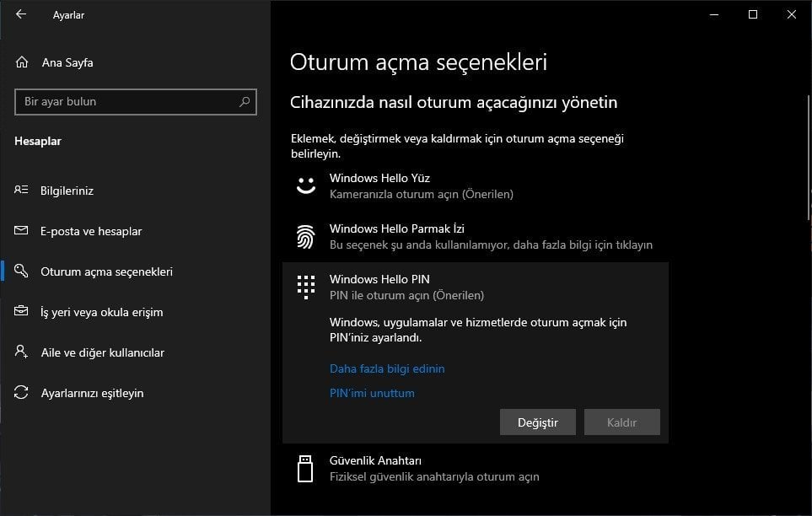
Task: Click the magnifier icon in search box
Action: (245, 101)
